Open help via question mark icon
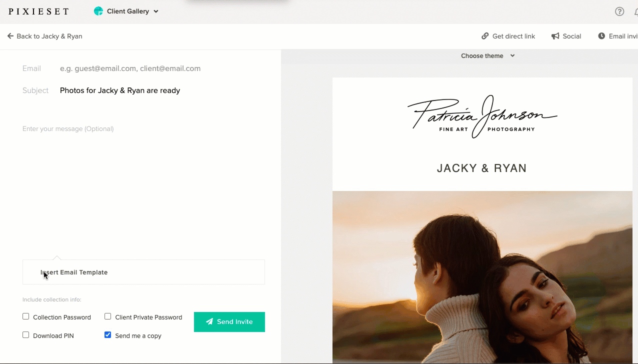The height and width of the screenshot is (364, 638). [619, 11]
